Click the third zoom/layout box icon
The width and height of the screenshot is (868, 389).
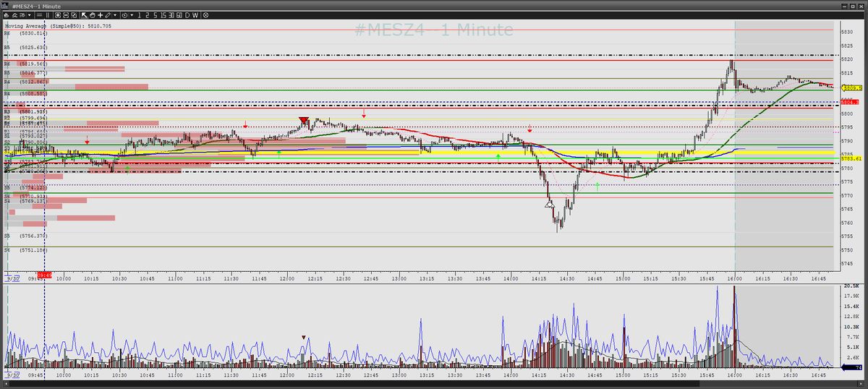[x=74, y=15]
